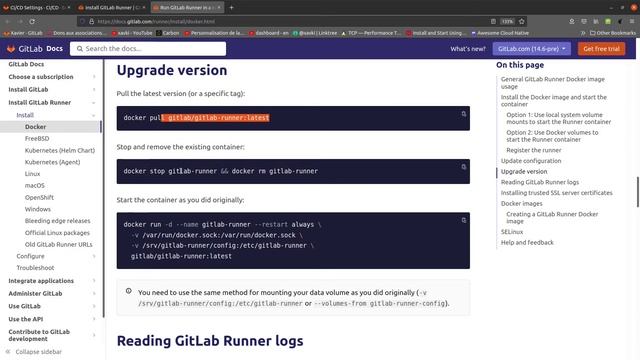Screen dimensions: 640x360
Task: Expand Contribute to GitLab development section
Action: tap(94, 335)
